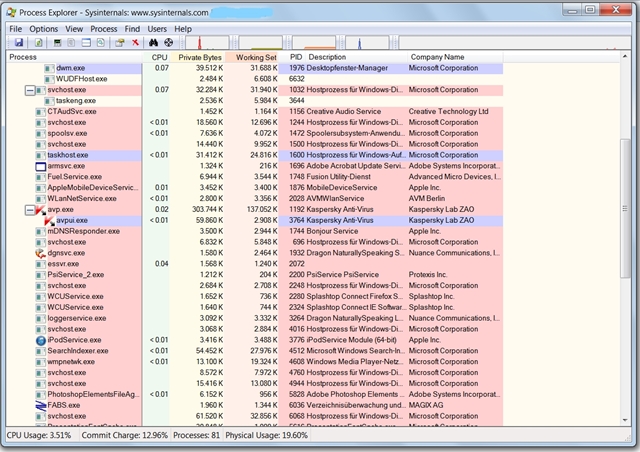
Task: Click the Kaspersky icon beside avpui.exe
Action: [49, 220]
